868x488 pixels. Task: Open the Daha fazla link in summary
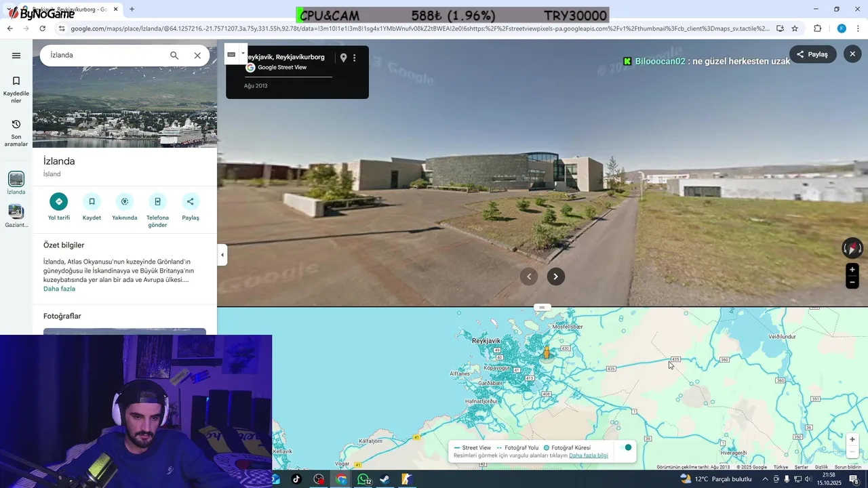point(59,289)
